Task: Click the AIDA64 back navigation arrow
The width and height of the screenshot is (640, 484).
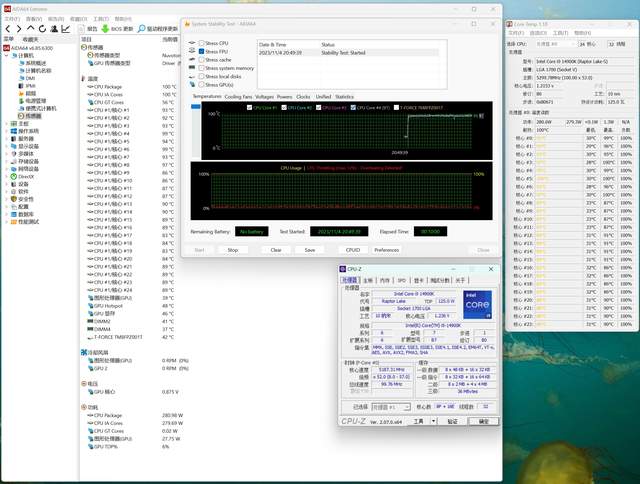Action: pyautogui.click(x=10, y=29)
